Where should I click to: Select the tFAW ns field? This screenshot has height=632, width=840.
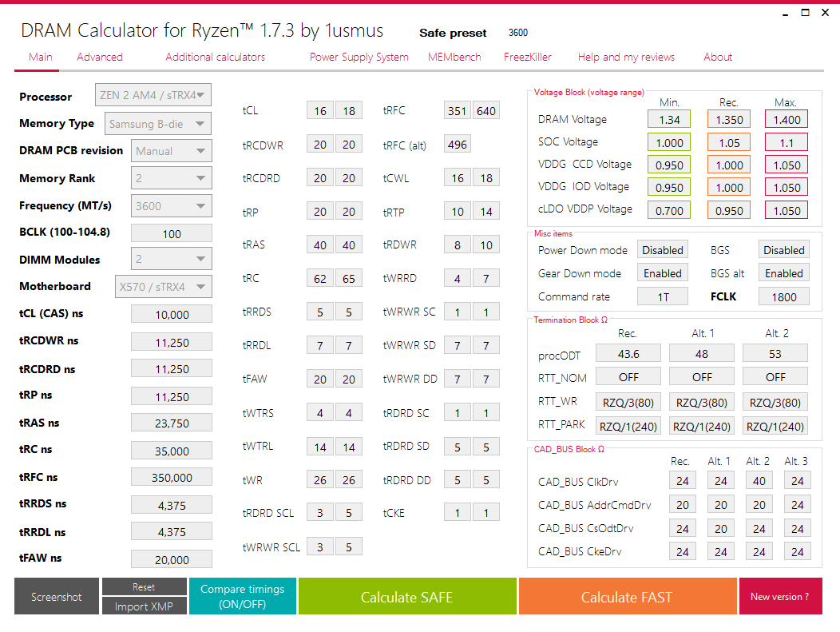[172, 559]
